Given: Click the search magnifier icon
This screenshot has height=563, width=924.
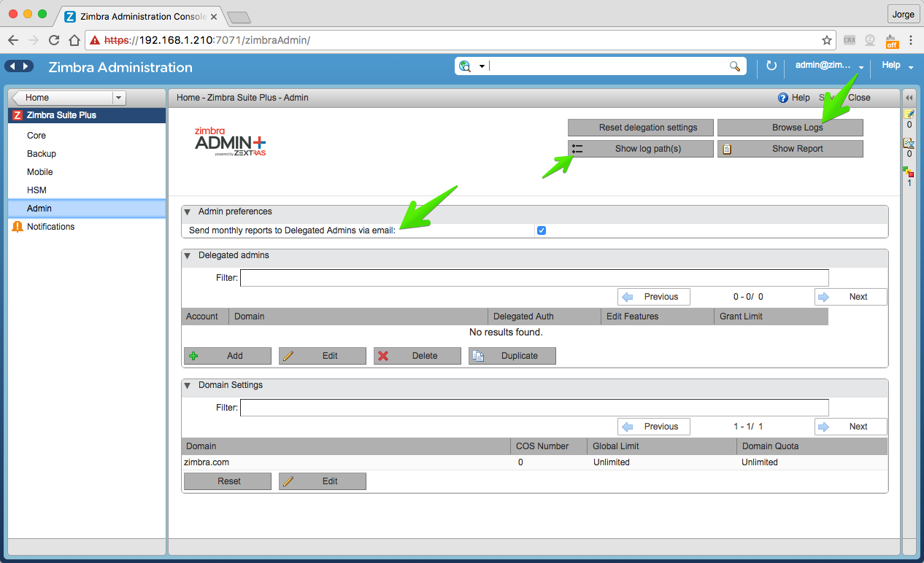Looking at the screenshot, I should click(735, 66).
